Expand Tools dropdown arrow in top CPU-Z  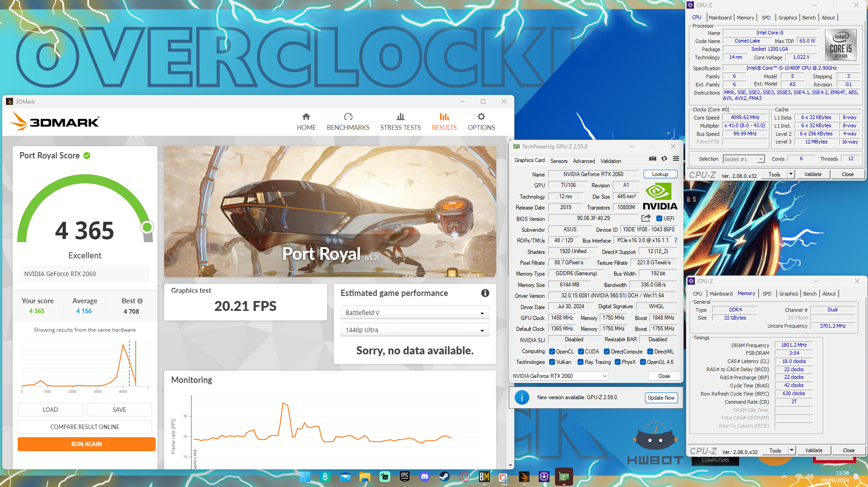pos(791,174)
